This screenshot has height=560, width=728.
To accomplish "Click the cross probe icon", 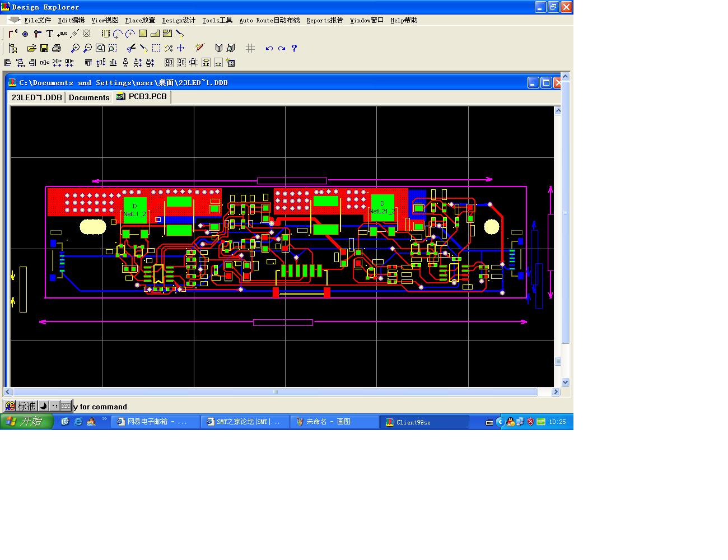I will click(200, 48).
